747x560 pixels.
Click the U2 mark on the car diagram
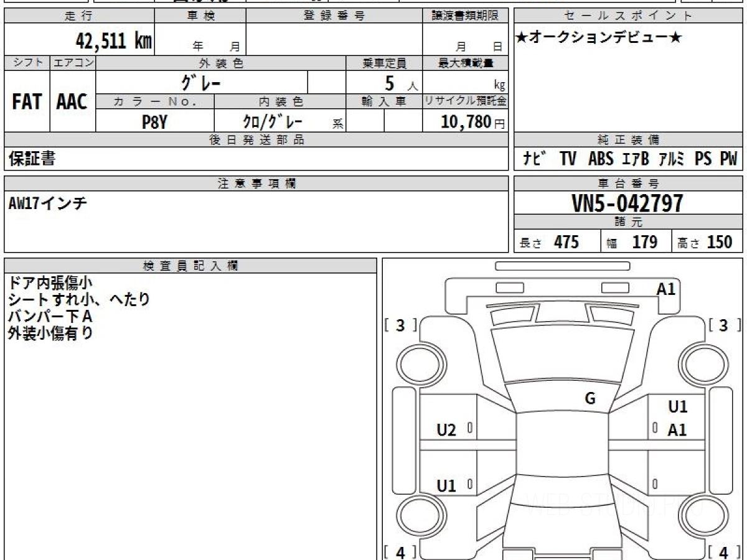click(446, 430)
